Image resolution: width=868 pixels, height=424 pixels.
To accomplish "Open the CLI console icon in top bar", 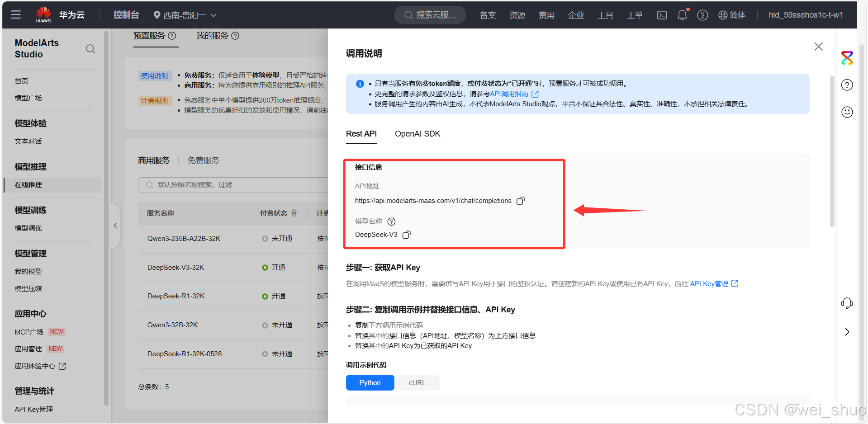I will pyautogui.click(x=661, y=14).
